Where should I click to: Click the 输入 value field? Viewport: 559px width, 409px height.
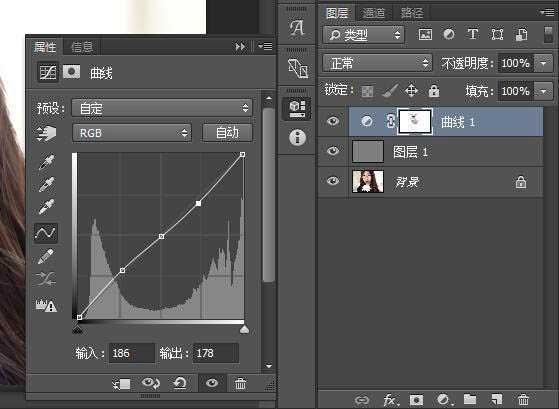click(132, 353)
